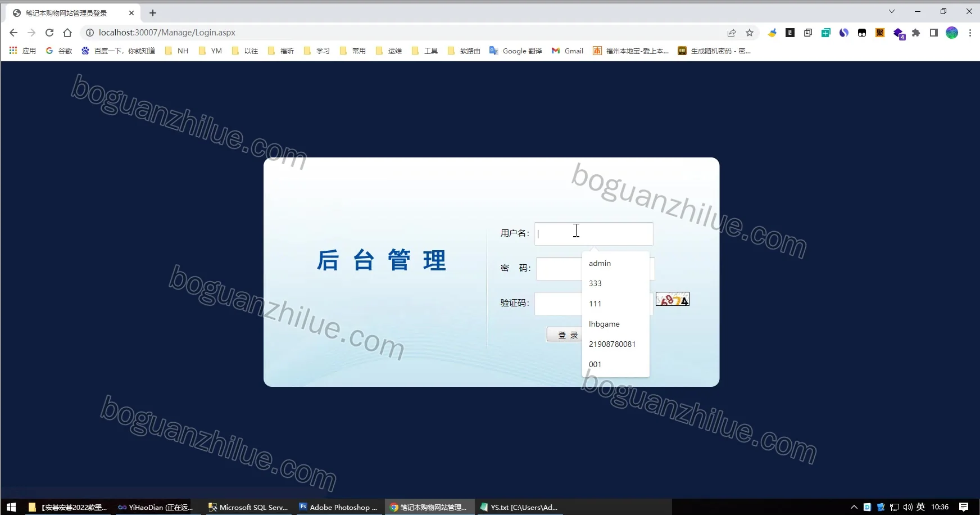Open the 常用 bookmark folder
The image size is (980, 515).
(x=353, y=51)
